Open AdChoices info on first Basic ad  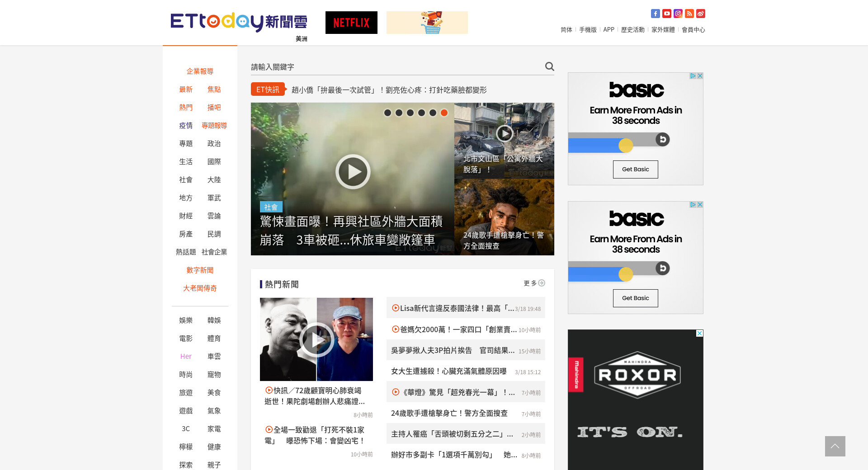coord(692,76)
